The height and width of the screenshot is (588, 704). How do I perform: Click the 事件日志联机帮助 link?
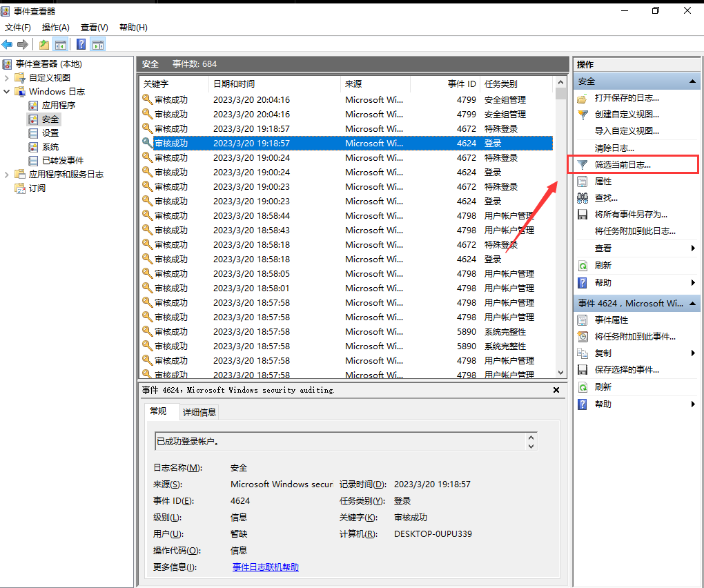click(x=266, y=567)
